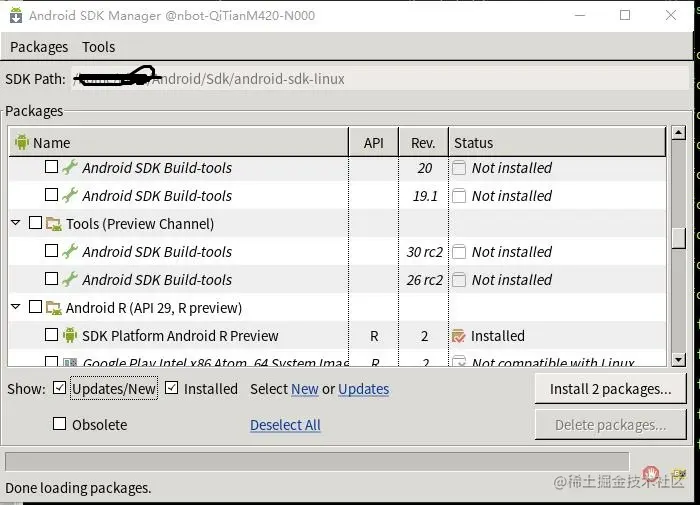Click not-installed status icon for revision 20

tap(459, 168)
